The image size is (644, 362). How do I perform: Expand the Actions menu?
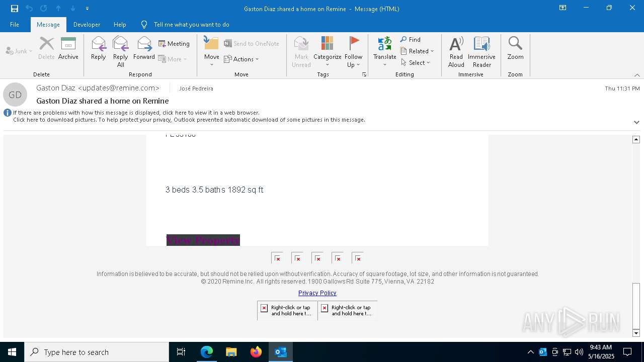pyautogui.click(x=242, y=59)
